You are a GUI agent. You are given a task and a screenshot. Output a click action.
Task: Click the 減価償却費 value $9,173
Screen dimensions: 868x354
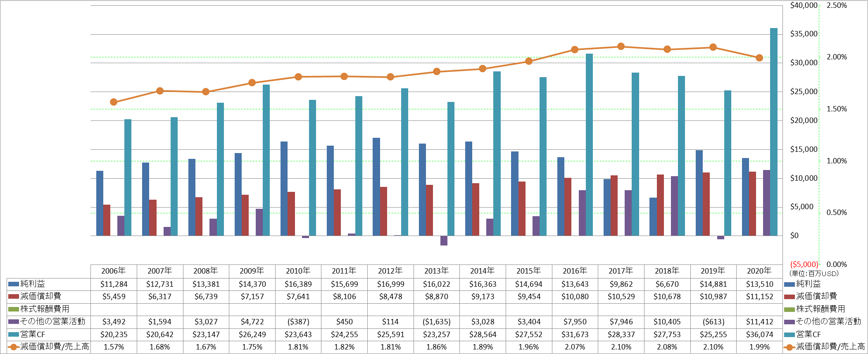[483, 297]
